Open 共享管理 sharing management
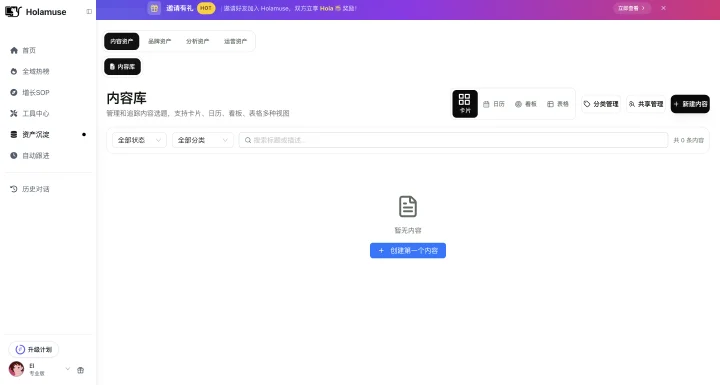The height and width of the screenshot is (385, 720). click(x=646, y=104)
